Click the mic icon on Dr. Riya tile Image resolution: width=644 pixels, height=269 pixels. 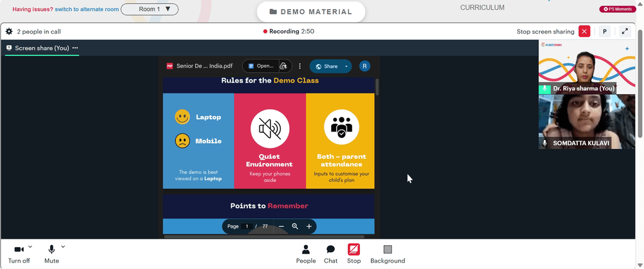[545, 88]
